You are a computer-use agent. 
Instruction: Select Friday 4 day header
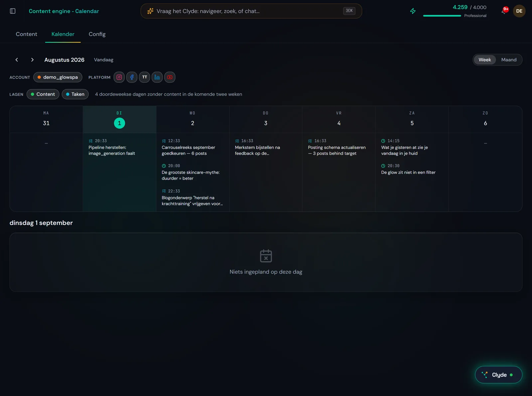click(339, 119)
